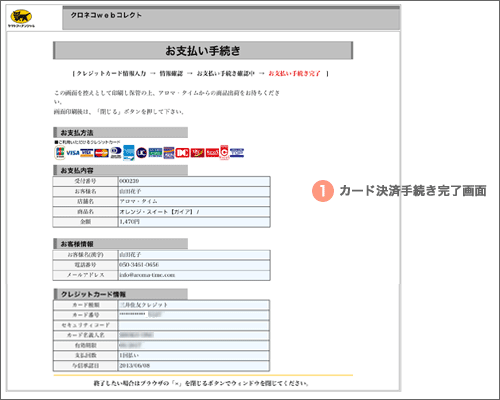Click the American Express card logo
Viewport: 500px width, 400px height.
(129, 153)
